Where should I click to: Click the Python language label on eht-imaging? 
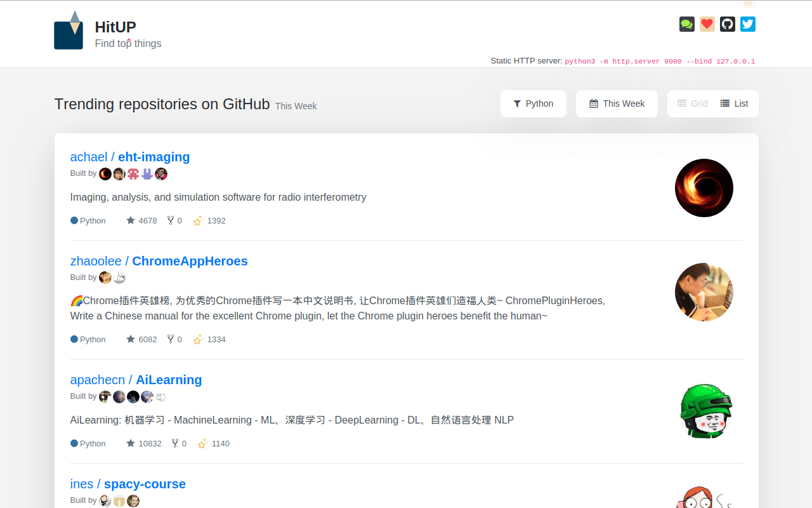(88, 220)
